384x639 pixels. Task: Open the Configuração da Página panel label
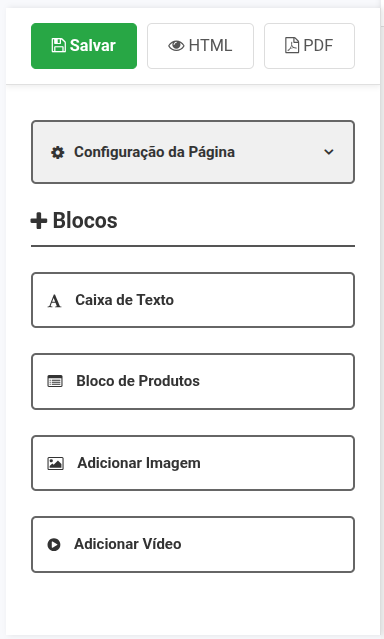point(154,152)
